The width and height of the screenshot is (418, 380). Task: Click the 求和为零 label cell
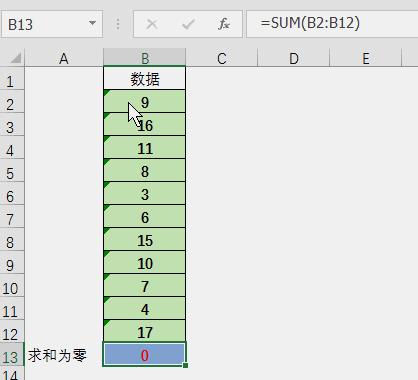click(x=64, y=355)
